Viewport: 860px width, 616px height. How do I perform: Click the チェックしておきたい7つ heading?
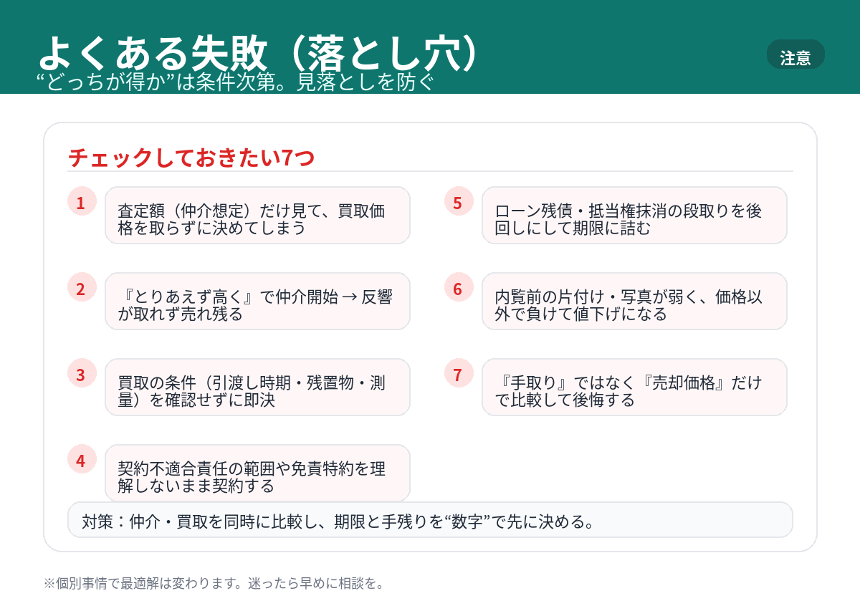pos(191,157)
